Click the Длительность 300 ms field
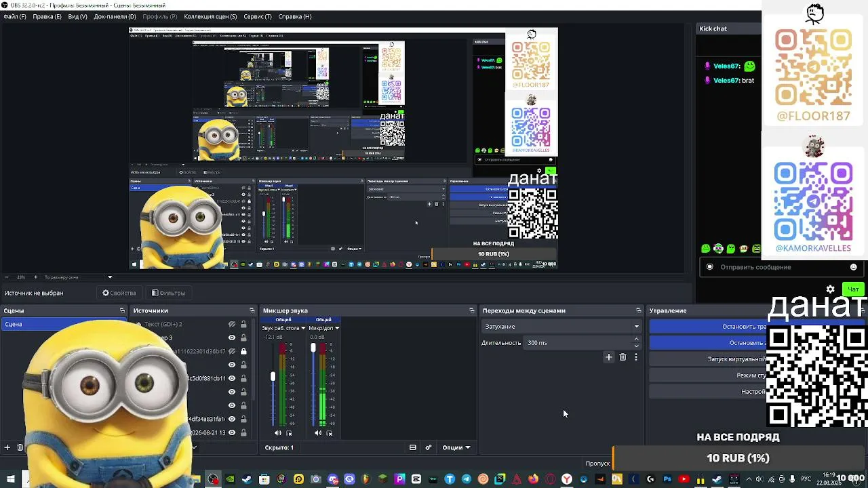This screenshot has height=488, width=868. pyautogui.click(x=583, y=343)
